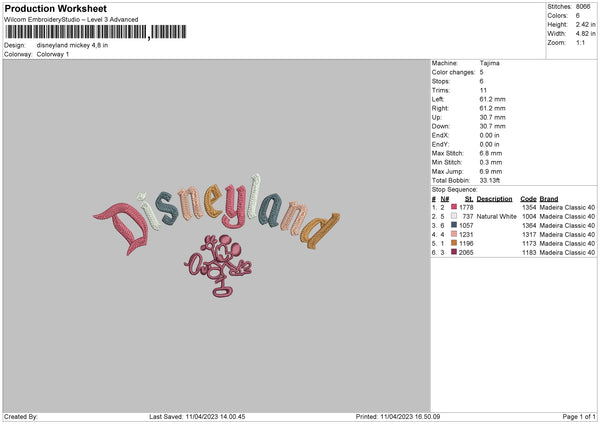This screenshot has width=600, height=424.
Task: Click the Stitches count value 8066
Action: pos(583,7)
